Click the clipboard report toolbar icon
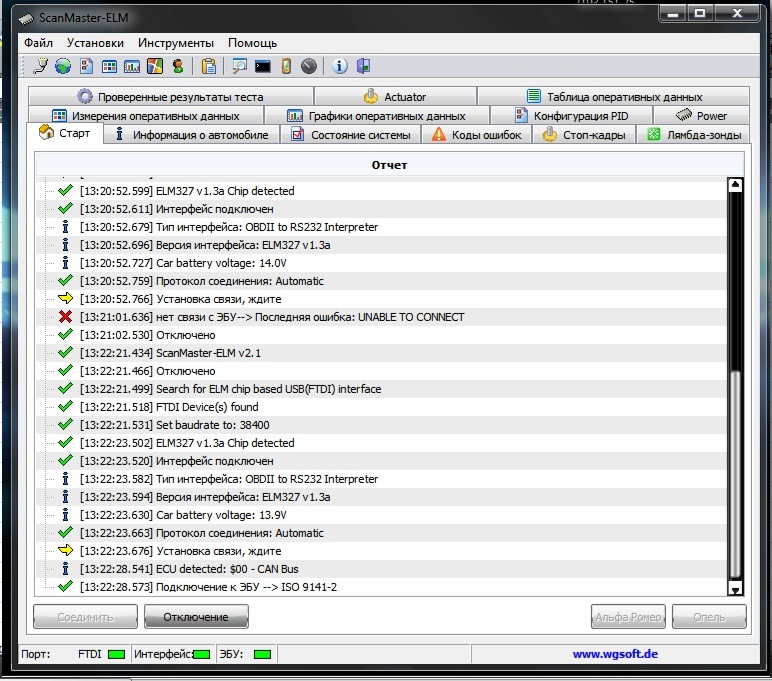This screenshot has width=772, height=681. [x=209, y=66]
